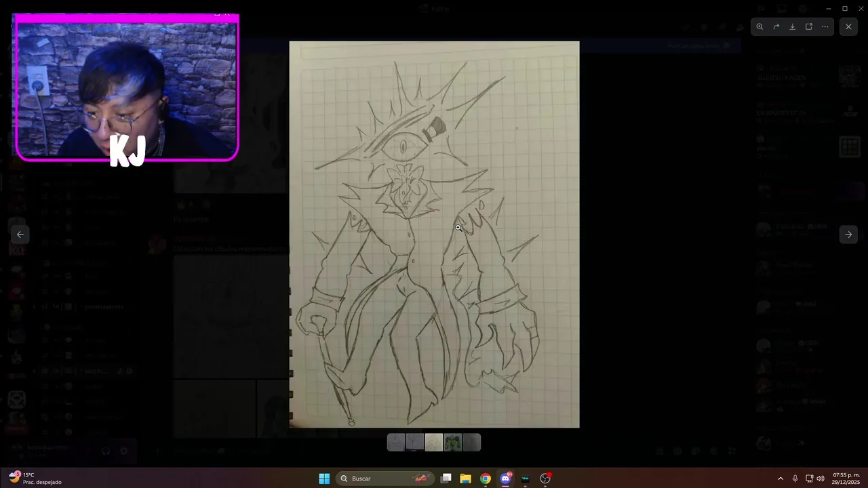Screen dimensions: 868x488
Task: Switch to Discord from the taskbar
Action: pyautogui.click(x=505, y=479)
